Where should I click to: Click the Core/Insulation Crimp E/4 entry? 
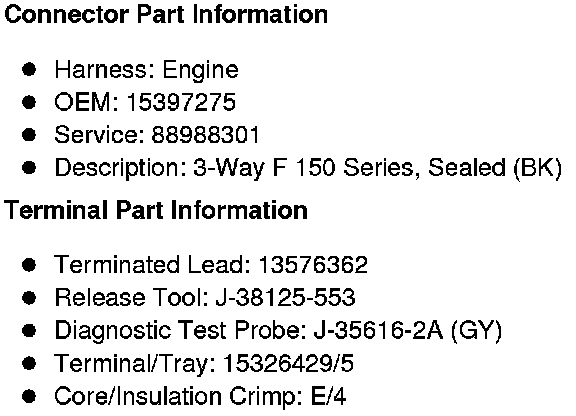pos(200,397)
